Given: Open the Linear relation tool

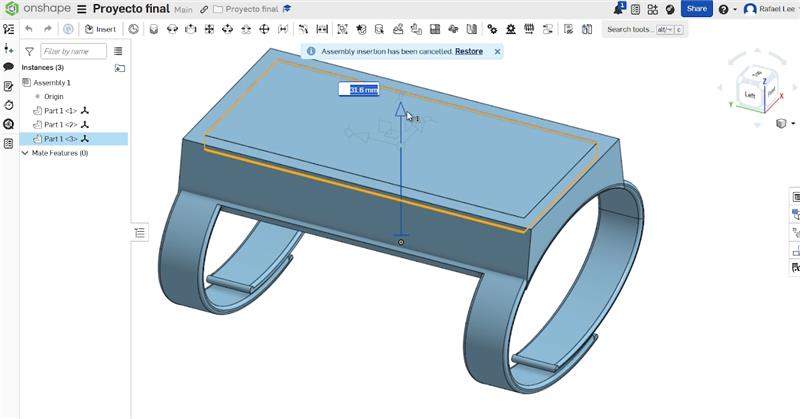Looking at the screenshot, I should pos(547,29).
